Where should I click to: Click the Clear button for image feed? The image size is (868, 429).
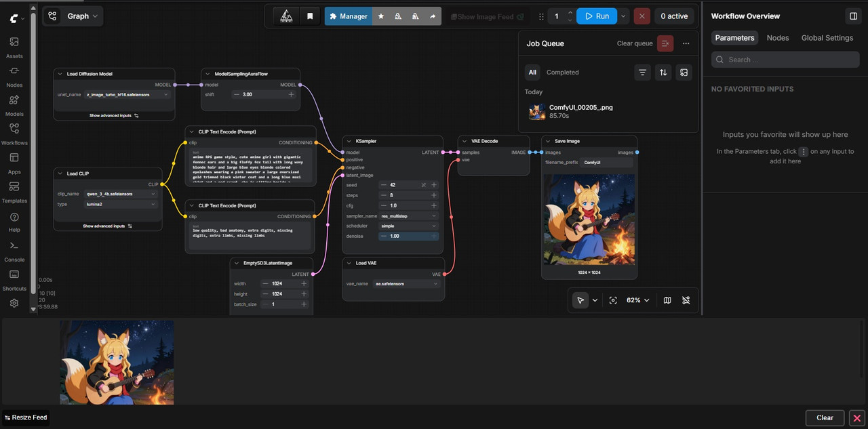click(825, 417)
